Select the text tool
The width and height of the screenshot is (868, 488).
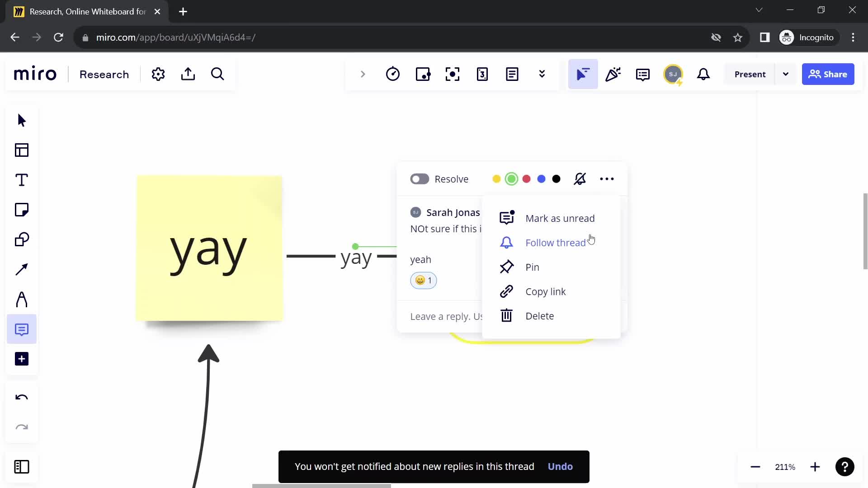[21, 180]
